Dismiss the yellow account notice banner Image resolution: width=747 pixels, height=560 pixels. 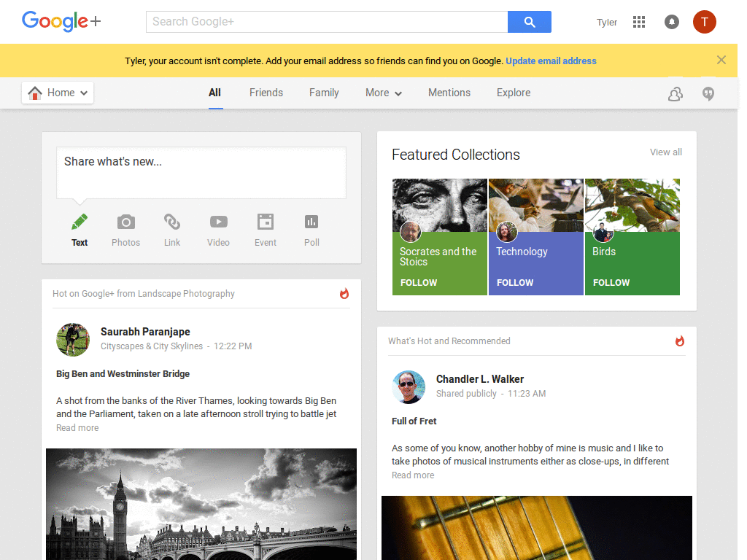(721, 60)
